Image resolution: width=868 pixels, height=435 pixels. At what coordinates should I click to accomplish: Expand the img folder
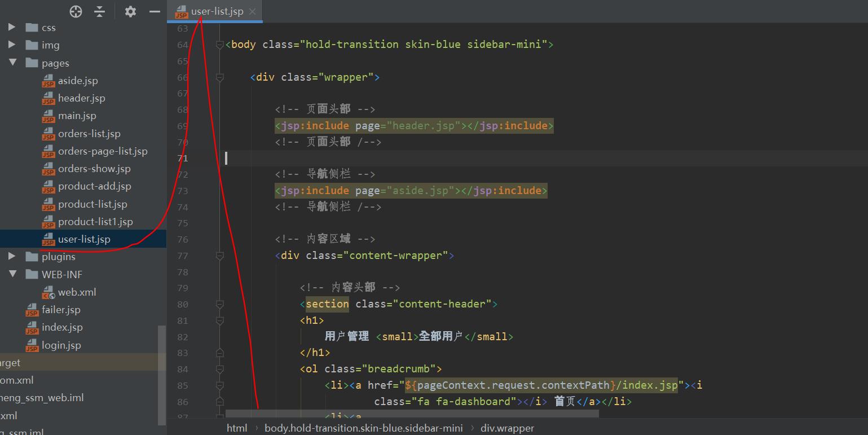point(12,45)
